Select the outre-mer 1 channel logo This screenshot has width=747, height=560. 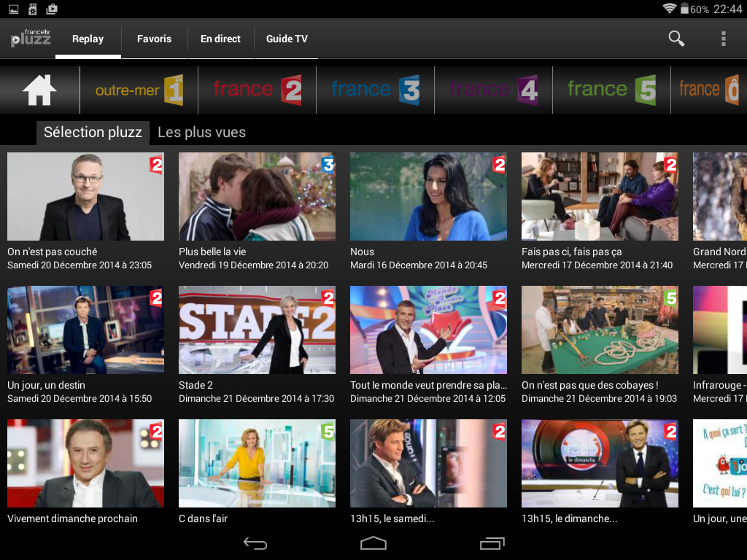coord(139,90)
